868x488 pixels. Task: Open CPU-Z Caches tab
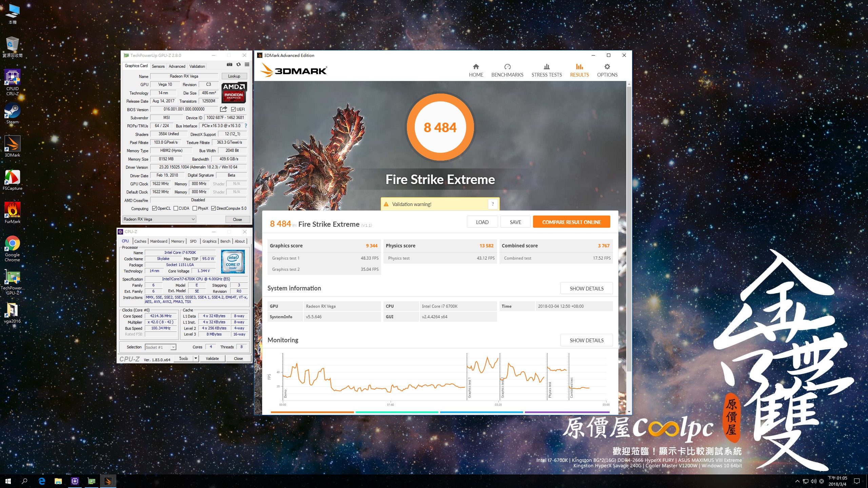tap(140, 241)
